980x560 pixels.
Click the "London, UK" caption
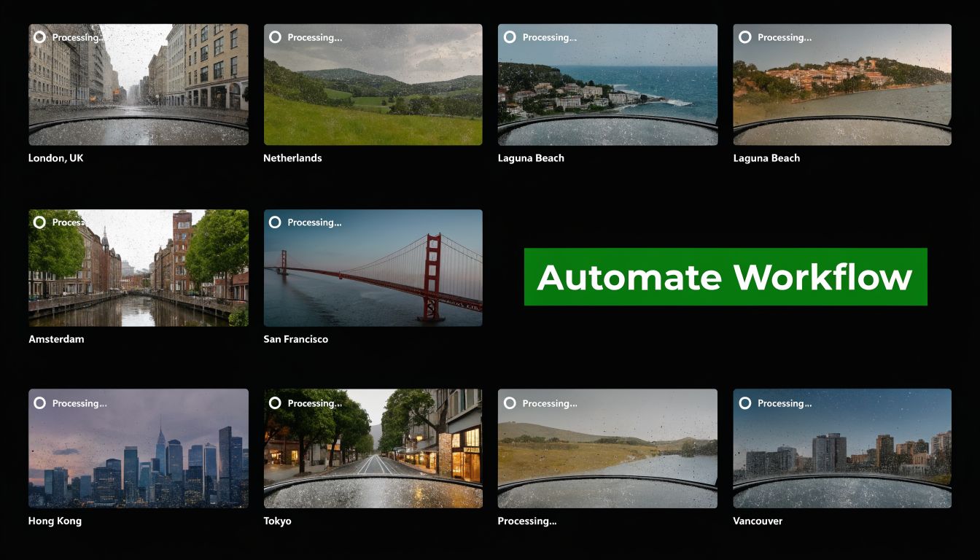click(x=56, y=158)
